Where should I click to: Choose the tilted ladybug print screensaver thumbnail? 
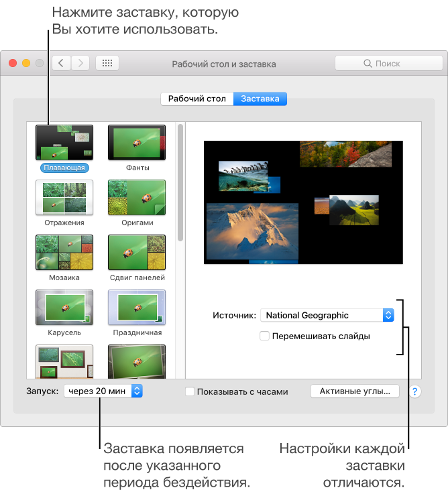(137, 361)
